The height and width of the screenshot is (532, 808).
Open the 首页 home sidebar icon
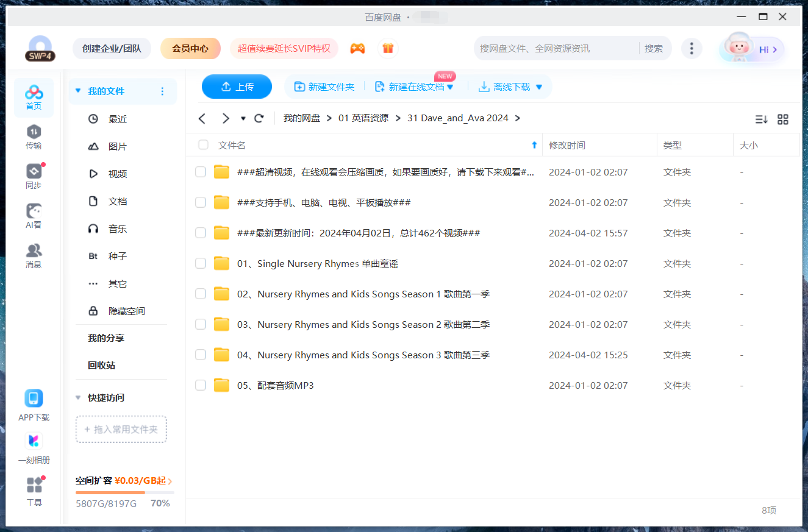pyautogui.click(x=34, y=98)
